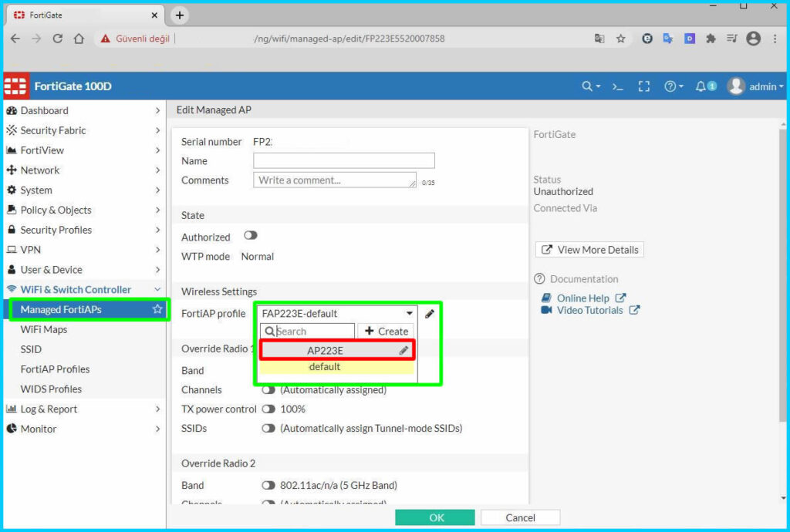Toggle TX power control override switch
The width and height of the screenshot is (790, 532).
(268, 409)
